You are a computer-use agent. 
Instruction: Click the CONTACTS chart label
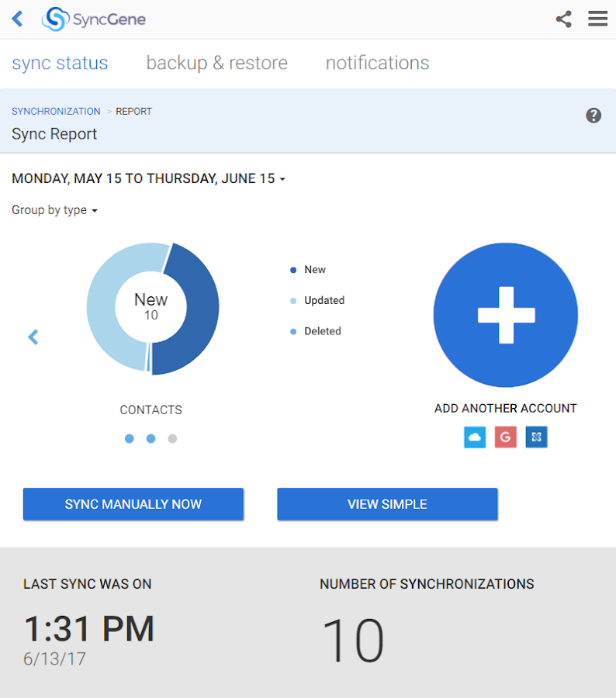pyautogui.click(x=151, y=409)
